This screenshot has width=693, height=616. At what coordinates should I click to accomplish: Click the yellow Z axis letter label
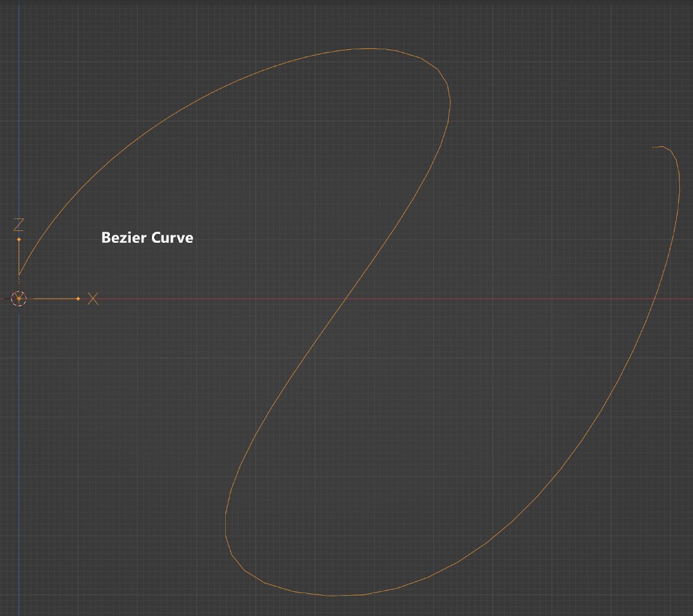pos(19,223)
